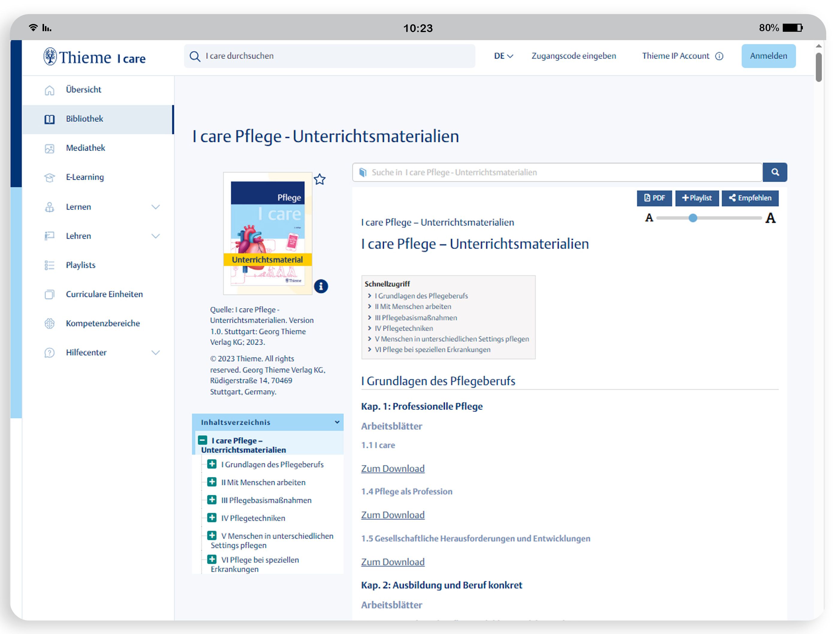Viewport: 840px width, 634px height.
Task: Click the book cover thumbnail
Action: tap(268, 233)
